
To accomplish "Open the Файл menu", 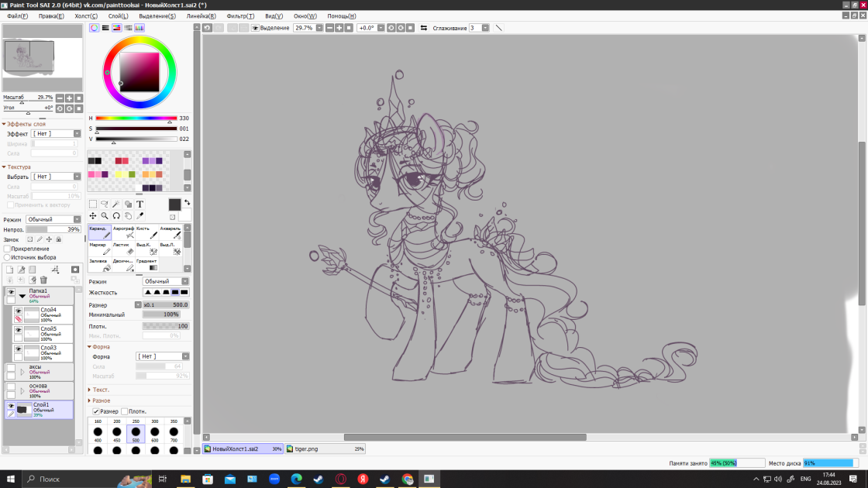I will (18, 16).
